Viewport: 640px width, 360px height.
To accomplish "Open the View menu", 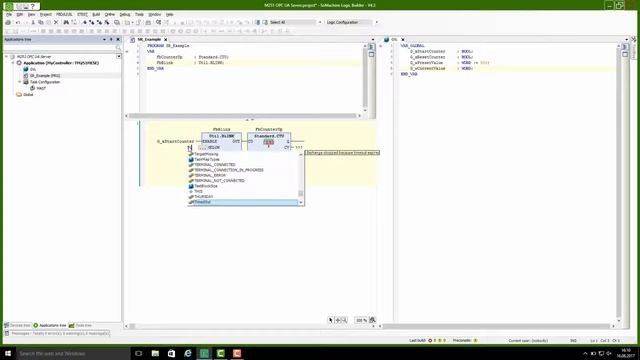I will [31, 14].
